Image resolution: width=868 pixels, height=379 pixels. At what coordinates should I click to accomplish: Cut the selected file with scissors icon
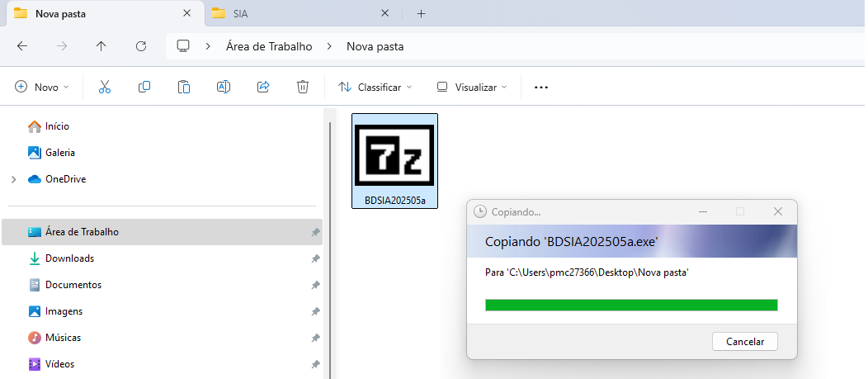pyautogui.click(x=105, y=87)
